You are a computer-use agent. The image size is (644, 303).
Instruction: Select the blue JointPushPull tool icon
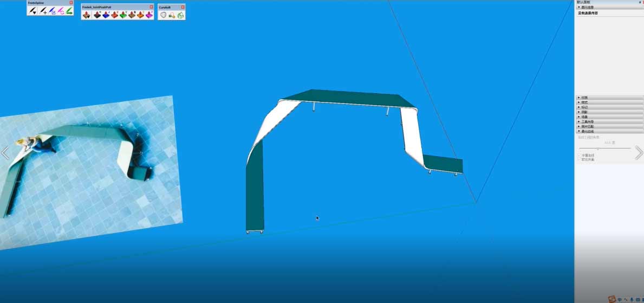pos(106,15)
